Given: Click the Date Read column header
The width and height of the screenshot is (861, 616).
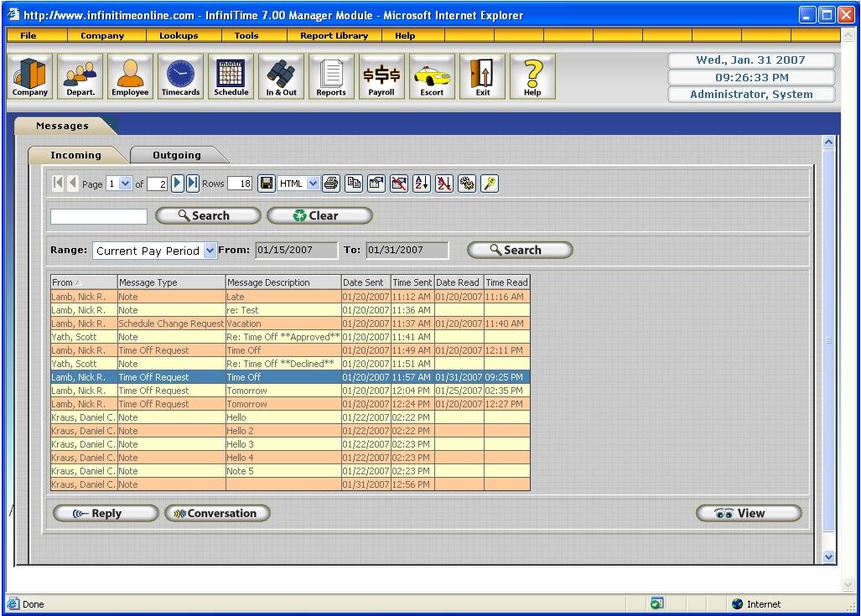Looking at the screenshot, I should (459, 282).
